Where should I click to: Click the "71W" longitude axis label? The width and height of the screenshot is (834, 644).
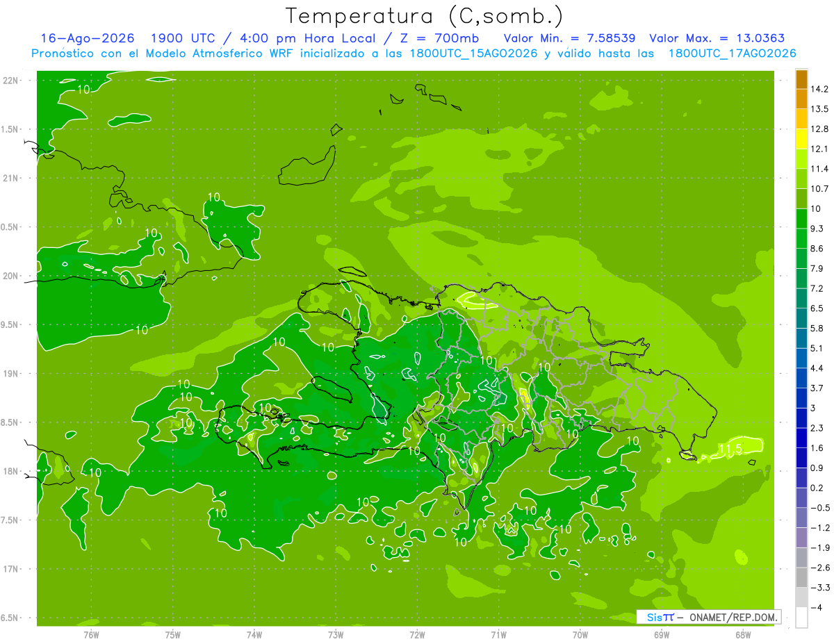(x=499, y=635)
